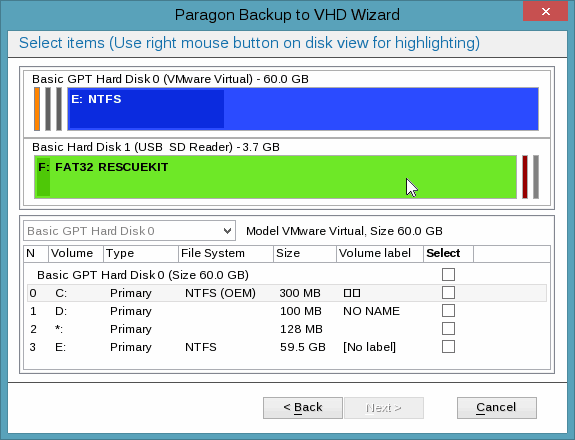Select the 'NO NAME' volume label cell

coord(371,311)
